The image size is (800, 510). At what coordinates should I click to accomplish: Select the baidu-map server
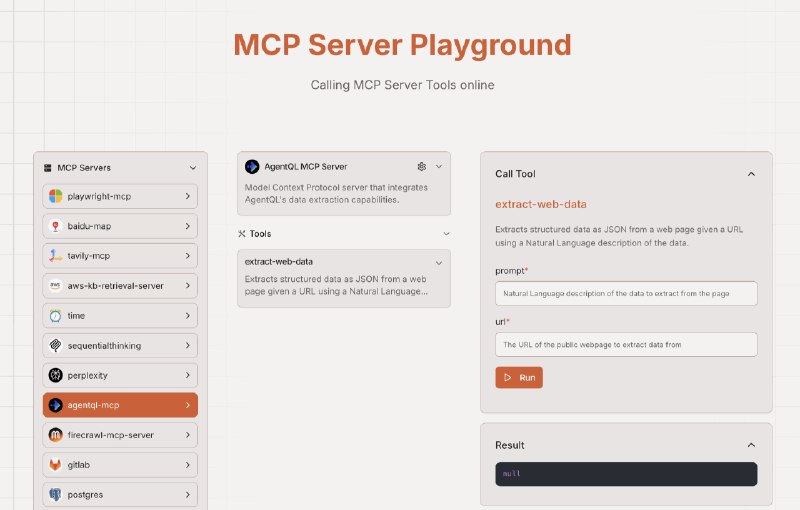tap(120, 226)
